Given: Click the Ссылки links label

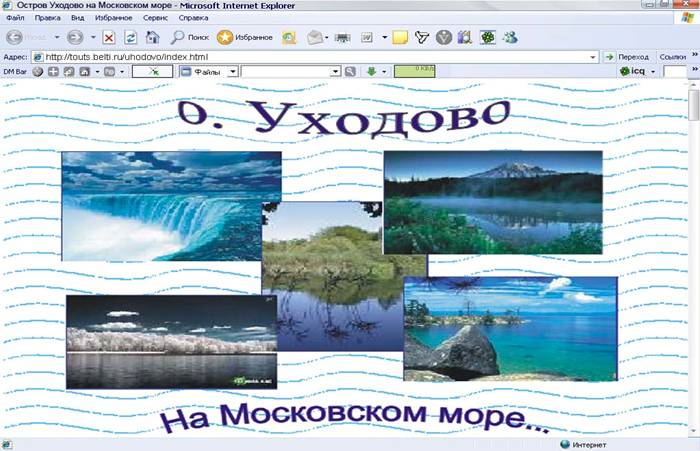Looking at the screenshot, I should coord(672,57).
